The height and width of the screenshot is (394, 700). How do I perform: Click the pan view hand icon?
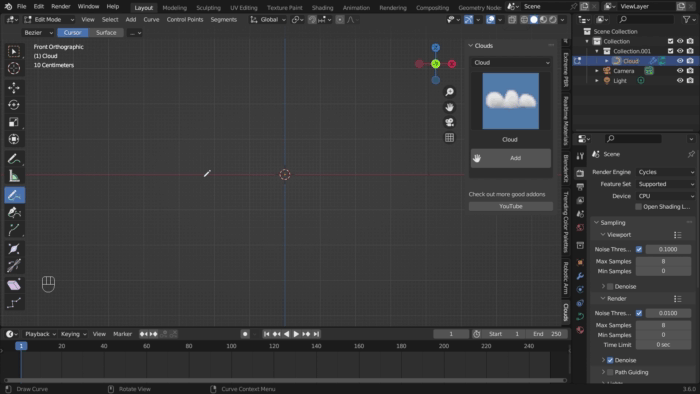(x=450, y=107)
